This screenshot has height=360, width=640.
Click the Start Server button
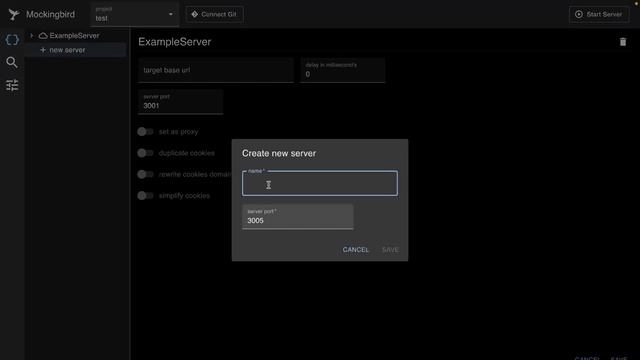(x=599, y=14)
